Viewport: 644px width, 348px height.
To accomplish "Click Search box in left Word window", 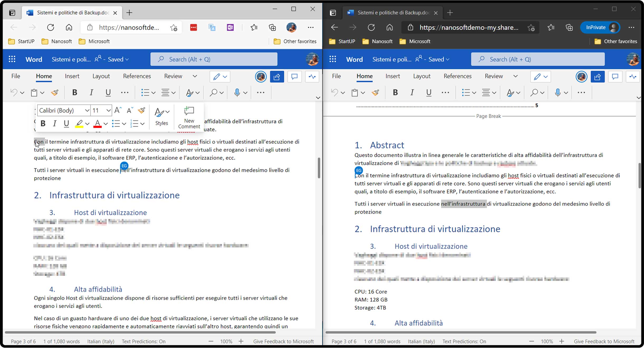I will coord(214,59).
